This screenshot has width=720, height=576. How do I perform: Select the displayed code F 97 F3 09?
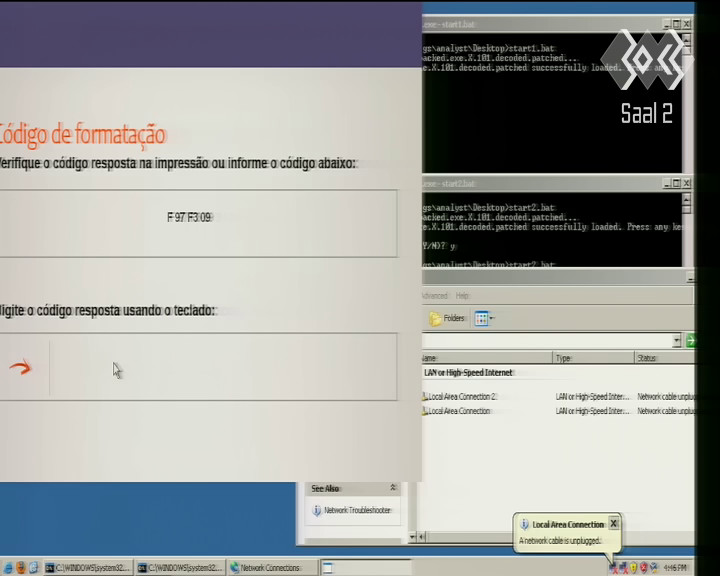coord(189,217)
